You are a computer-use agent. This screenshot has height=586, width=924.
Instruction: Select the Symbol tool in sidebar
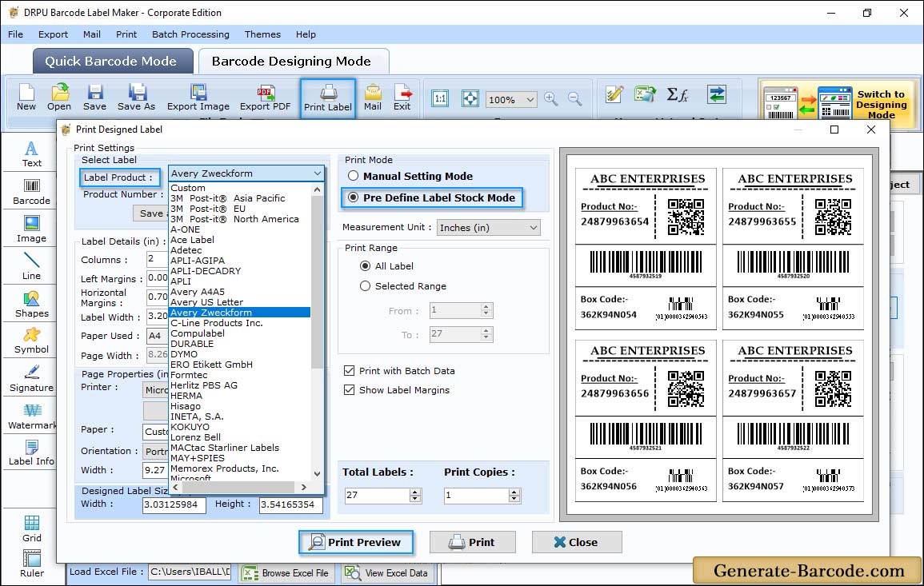[x=31, y=341]
